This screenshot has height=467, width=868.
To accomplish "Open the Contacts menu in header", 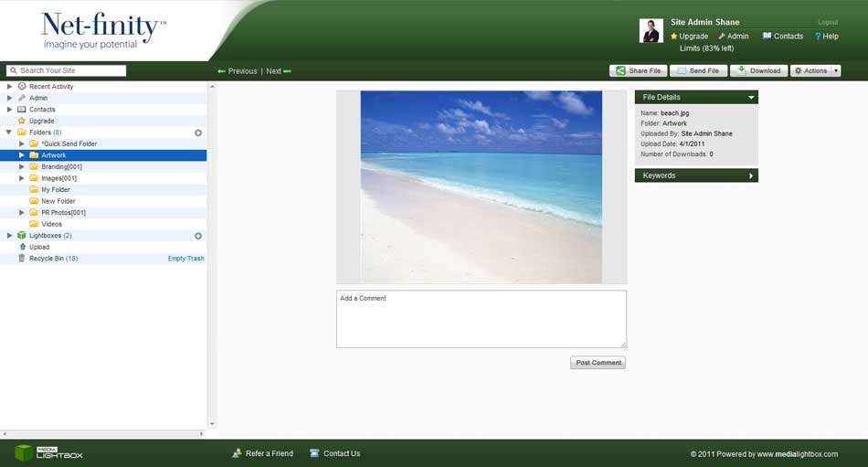I will [783, 37].
